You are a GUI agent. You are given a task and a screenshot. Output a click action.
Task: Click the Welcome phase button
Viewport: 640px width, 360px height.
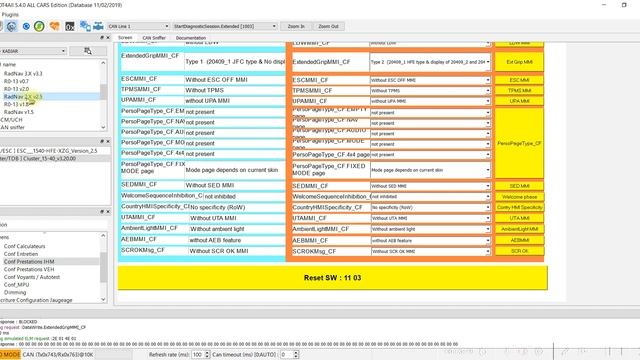(519, 197)
